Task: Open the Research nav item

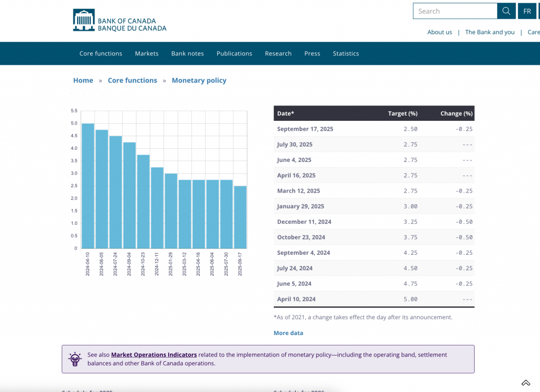Action: pos(278,53)
